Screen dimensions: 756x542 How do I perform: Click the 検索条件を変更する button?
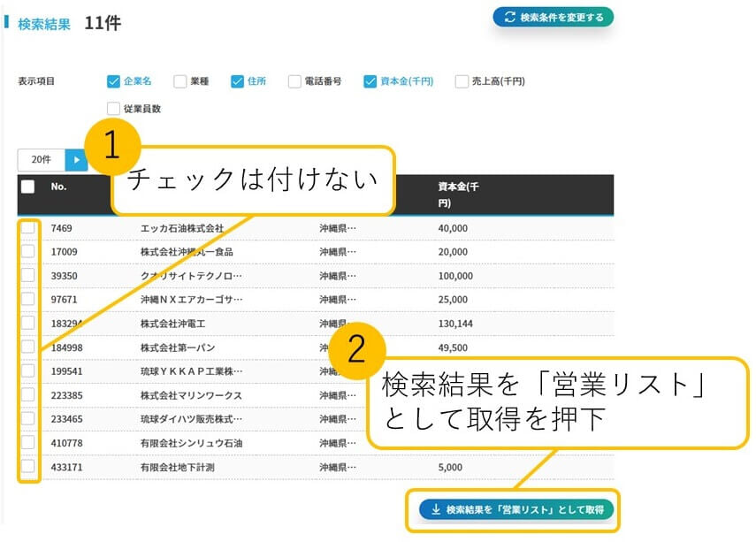553,17
